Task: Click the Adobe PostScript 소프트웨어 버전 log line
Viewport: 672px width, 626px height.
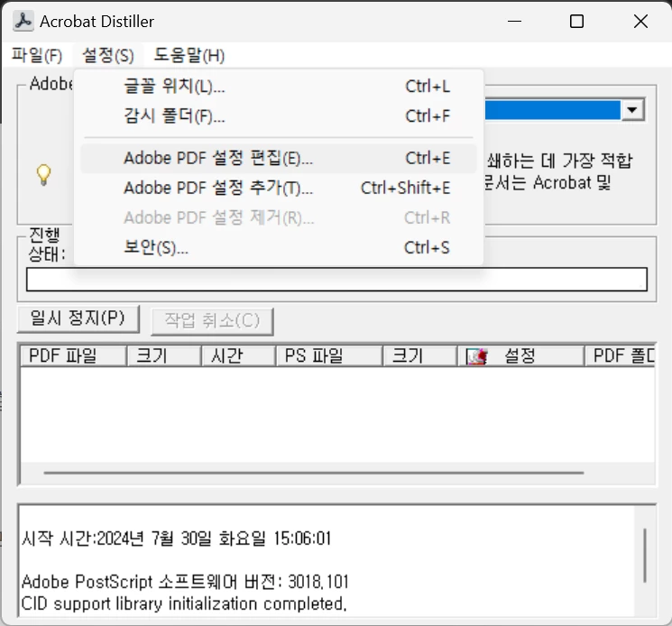Action: click(x=185, y=582)
